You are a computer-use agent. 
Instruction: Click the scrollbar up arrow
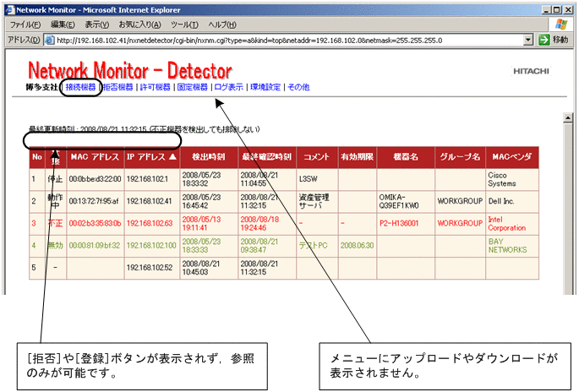tap(568, 118)
